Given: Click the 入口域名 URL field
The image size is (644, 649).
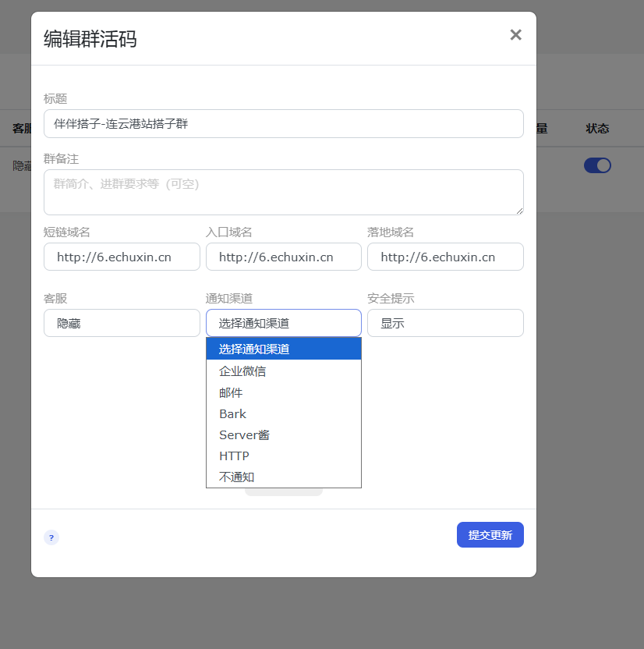Looking at the screenshot, I should [x=283, y=257].
